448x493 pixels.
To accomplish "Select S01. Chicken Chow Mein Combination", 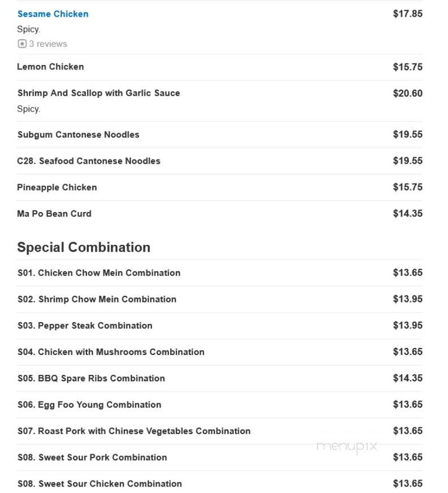I will [x=99, y=273].
